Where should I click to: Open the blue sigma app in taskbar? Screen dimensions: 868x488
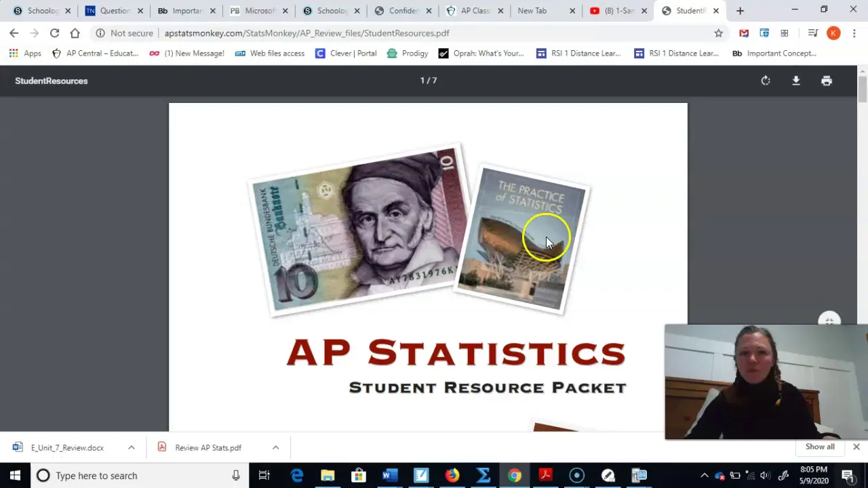pyautogui.click(x=483, y=475)
